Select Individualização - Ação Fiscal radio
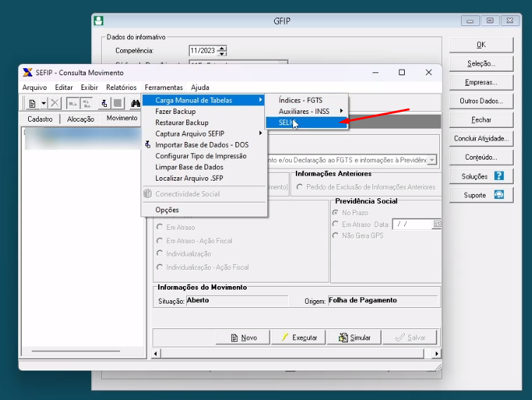This screenshot has width=532, height=400. click(160, 267)
